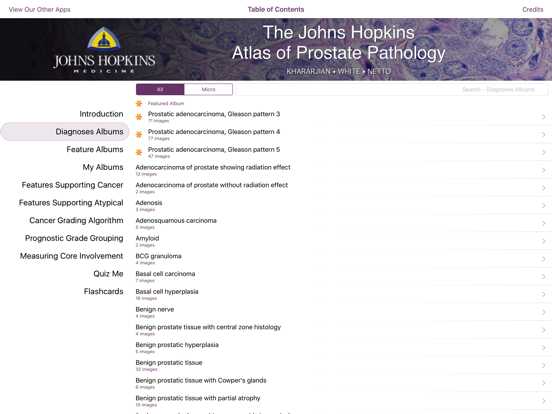The image size is (552, 414).
Task: Focus the Search Diagnoses Albums field
Action: [392, 89]
